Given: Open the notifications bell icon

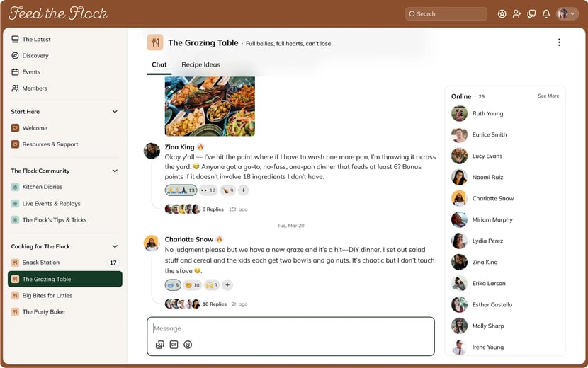Looking at the screenshot, I should coord(546,14).
